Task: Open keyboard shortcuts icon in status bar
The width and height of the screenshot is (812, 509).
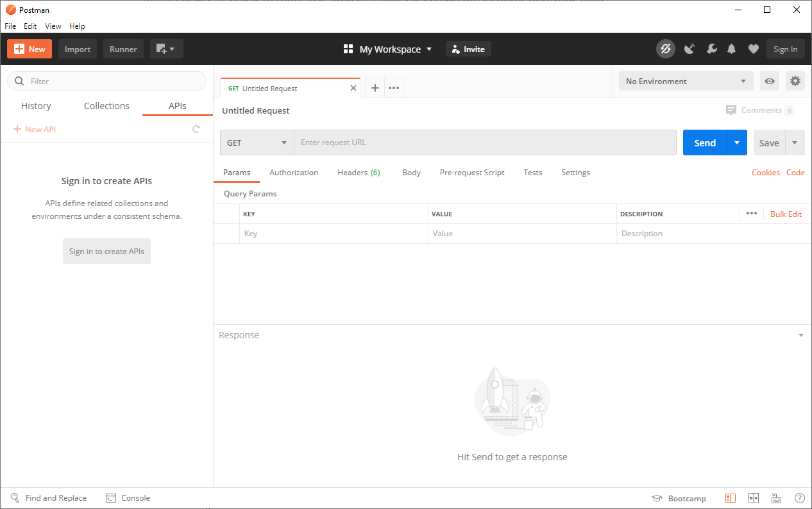Action: tap(776, 498)
